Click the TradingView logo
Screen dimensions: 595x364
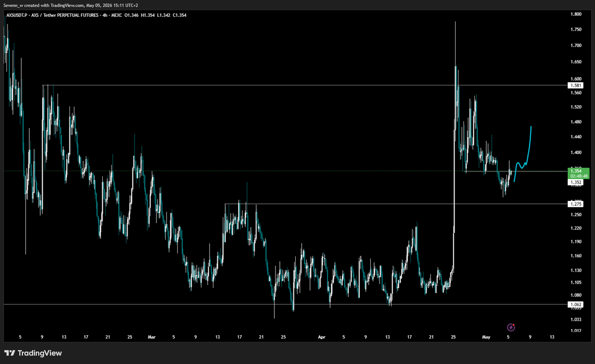point(33,353)
